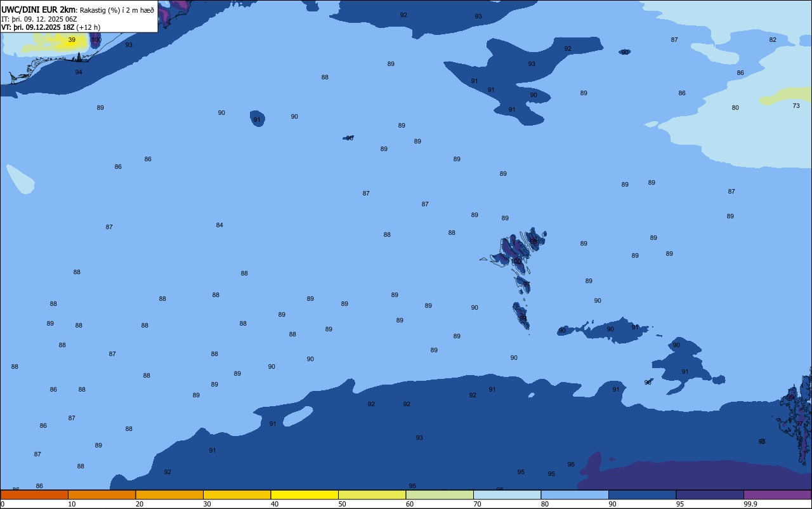812x509 pixels.
Task: Pick the amber 20–30 legend color band
Action: click(169, 494)
